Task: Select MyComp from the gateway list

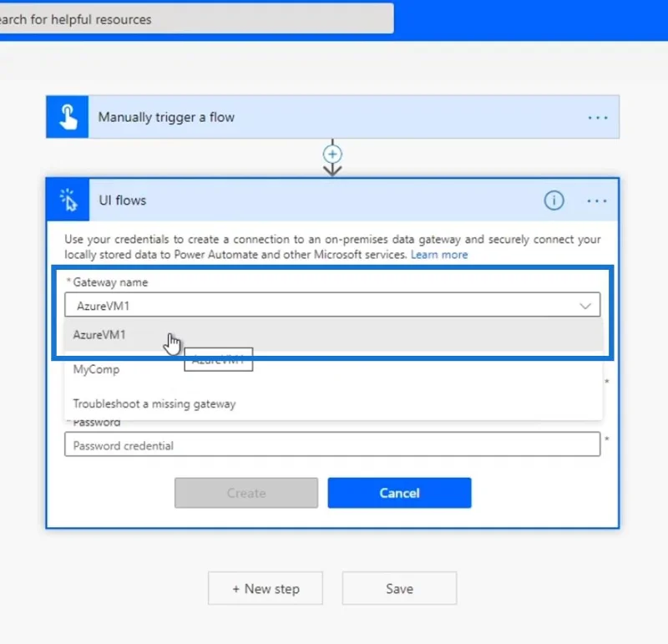Action: point(333,369)
